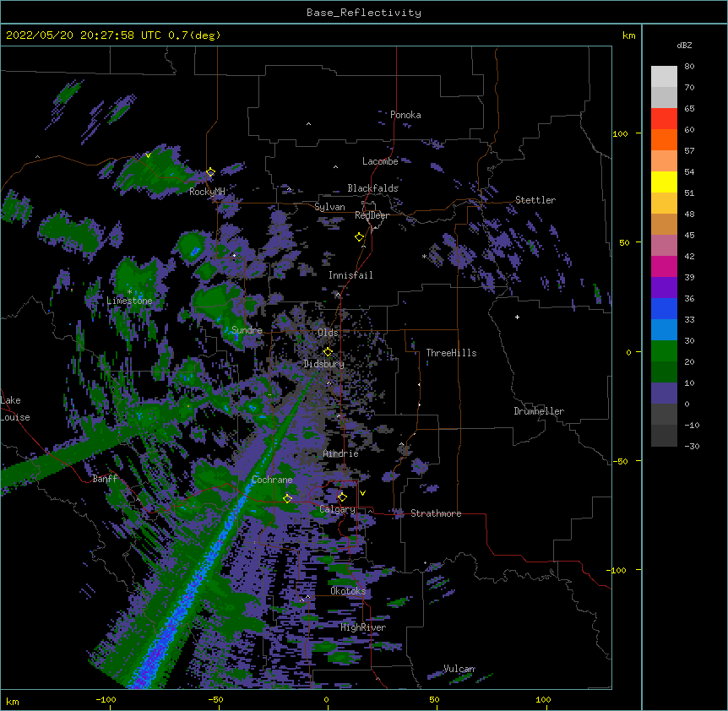Click the 50 tick on the bottom axis

434,700
